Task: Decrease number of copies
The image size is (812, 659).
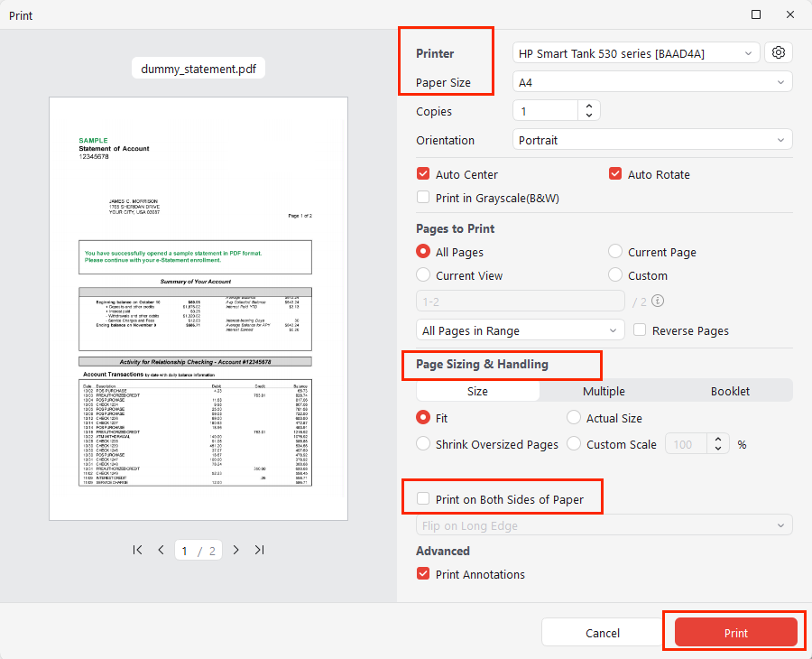Action: tap(589, 115)
